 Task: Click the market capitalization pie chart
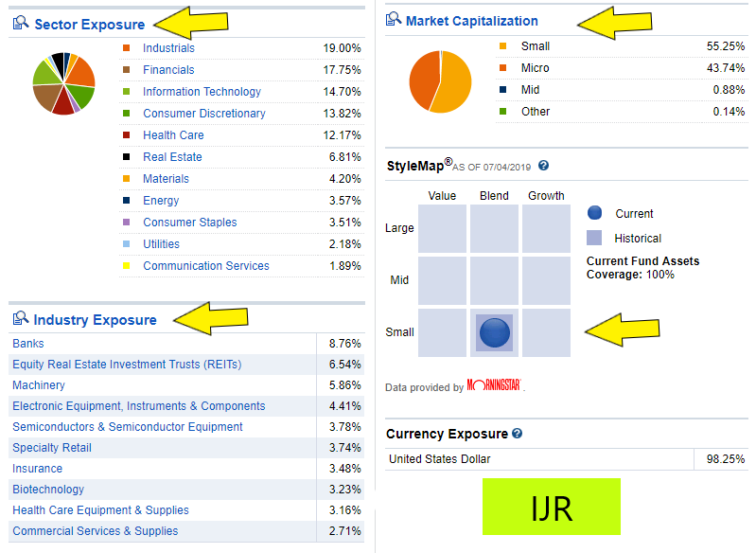[x=439, y=81]
